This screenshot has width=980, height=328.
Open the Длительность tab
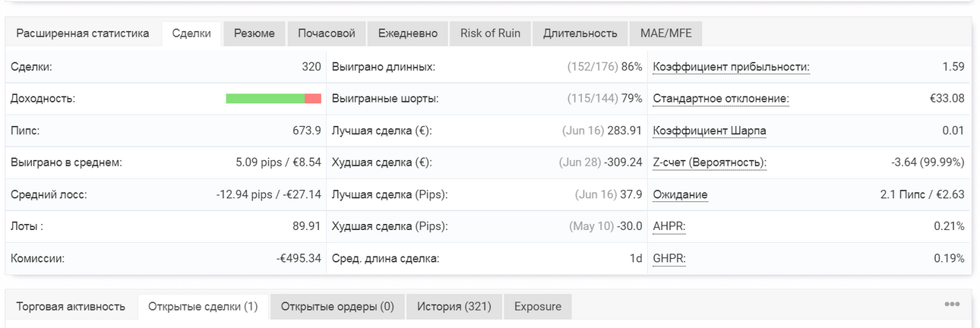(x=580, y=33)
